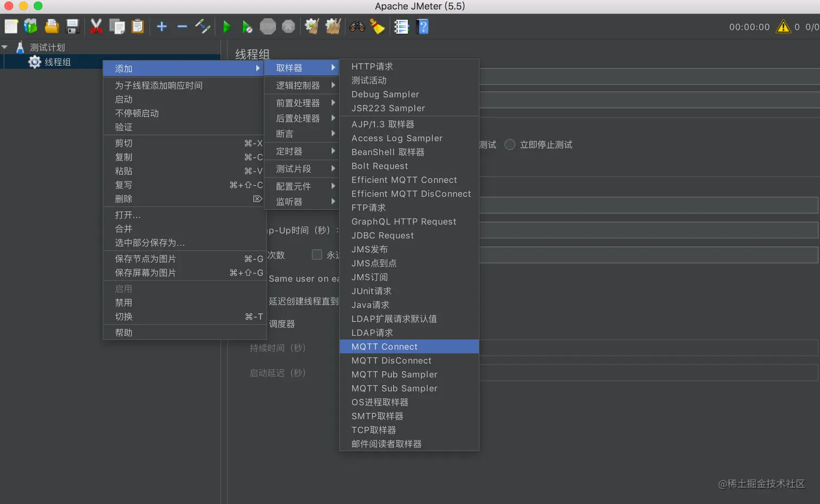Open the 断言 submenu

point(302,133)
